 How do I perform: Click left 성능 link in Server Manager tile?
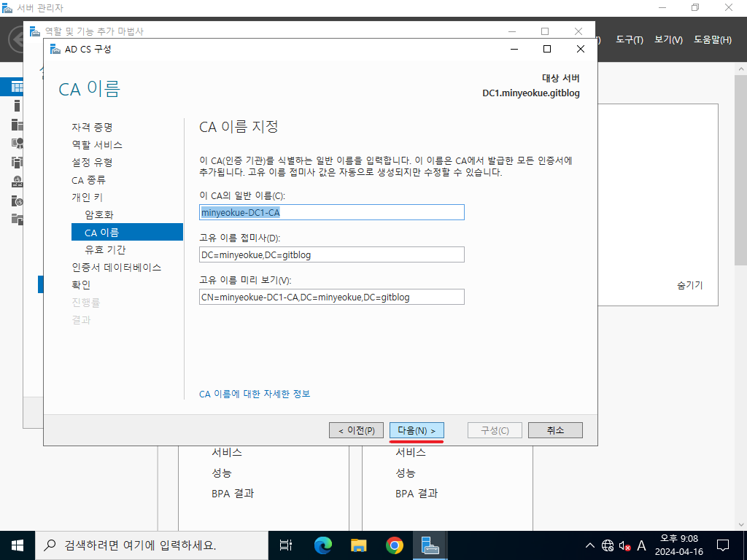pyautogui.click(x=222, y=472)
